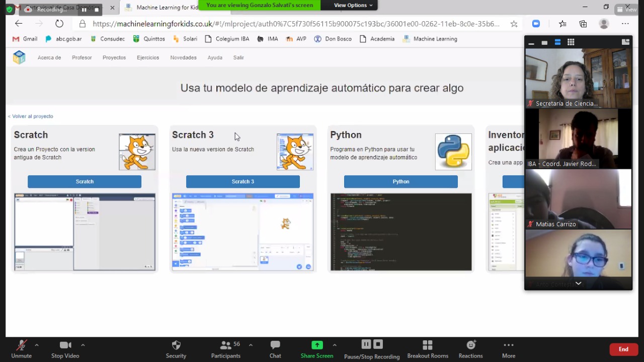Click the green Share Screen icon

pos(317,345)
